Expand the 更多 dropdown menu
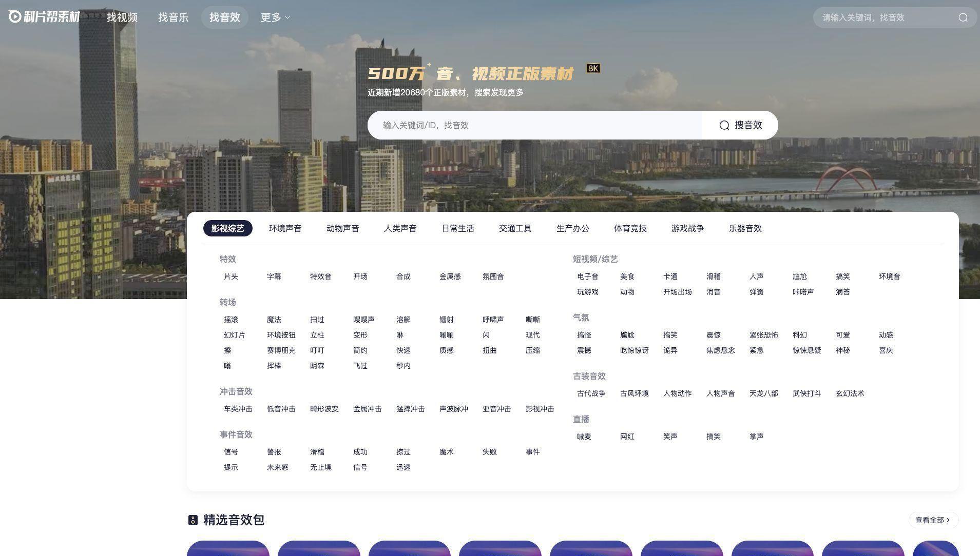Viewport: 980px width, 556px height. [x=275, y=17]
